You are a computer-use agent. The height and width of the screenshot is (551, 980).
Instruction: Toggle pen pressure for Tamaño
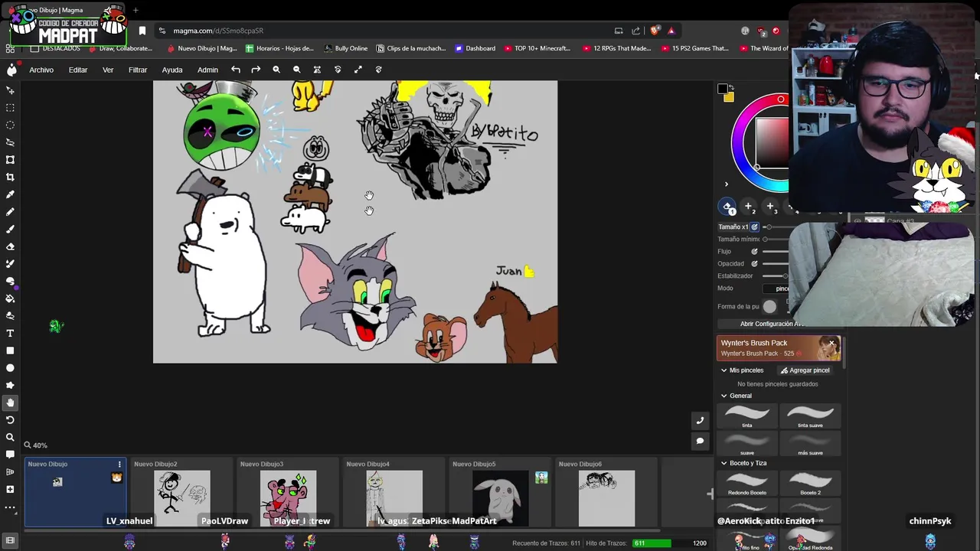pos(754,227)
